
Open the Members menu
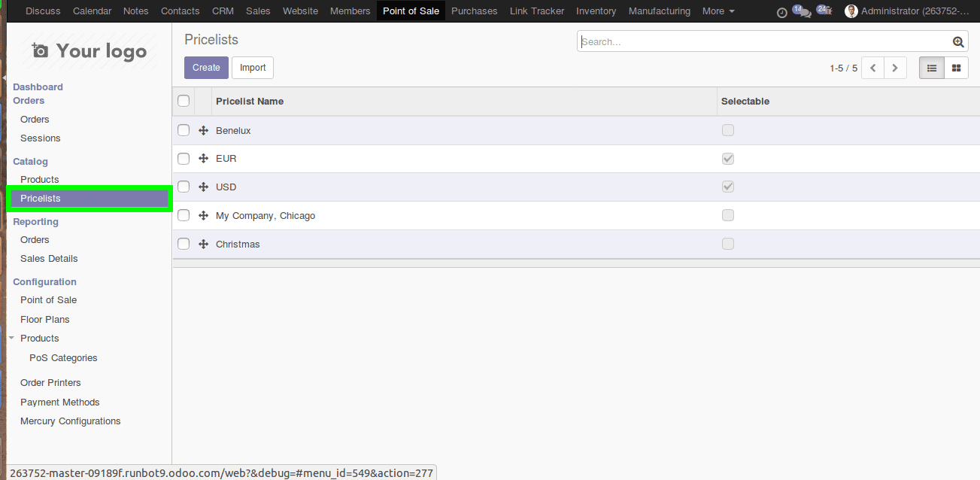350,11
